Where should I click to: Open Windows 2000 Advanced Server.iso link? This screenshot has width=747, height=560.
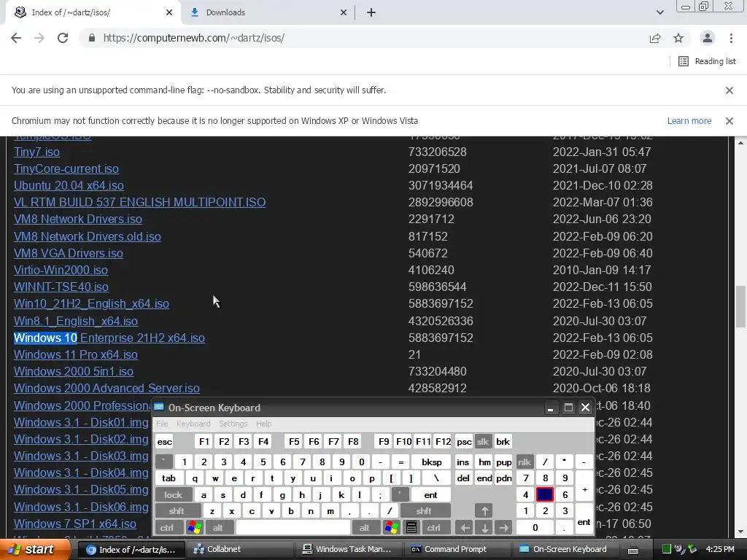(107, 388)
